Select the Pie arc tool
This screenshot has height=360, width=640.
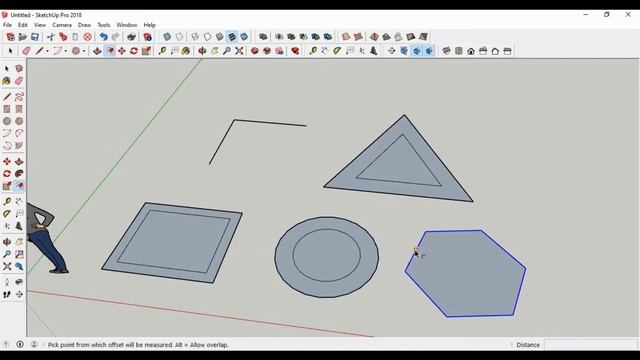pyautogui.click(x=19, y=146)
